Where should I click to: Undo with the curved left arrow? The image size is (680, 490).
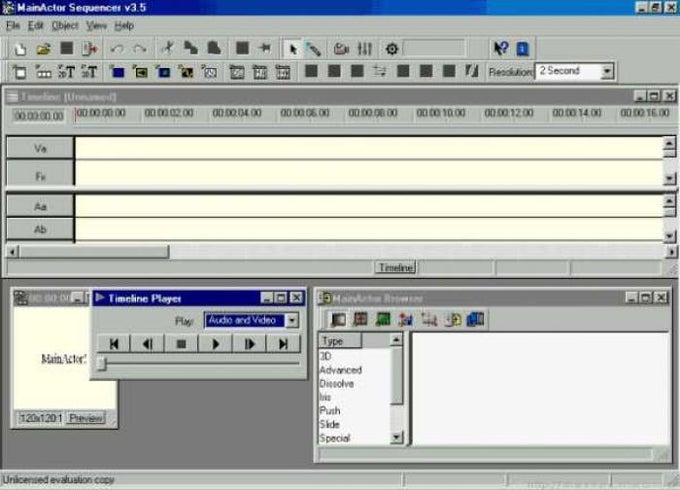coord(117,49)
